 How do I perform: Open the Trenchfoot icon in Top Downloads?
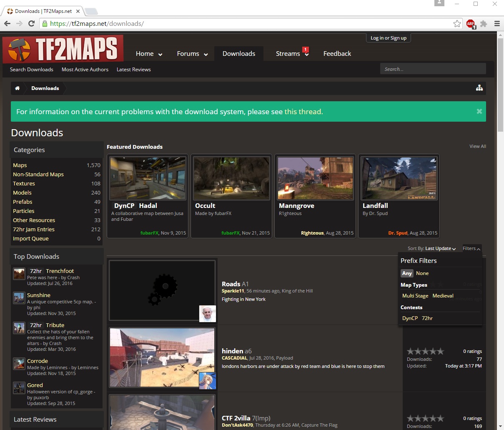[19, 274]
